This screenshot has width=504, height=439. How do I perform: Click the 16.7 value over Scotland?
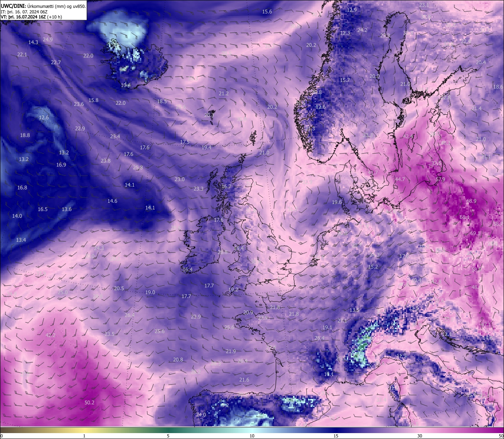(226, 187)
